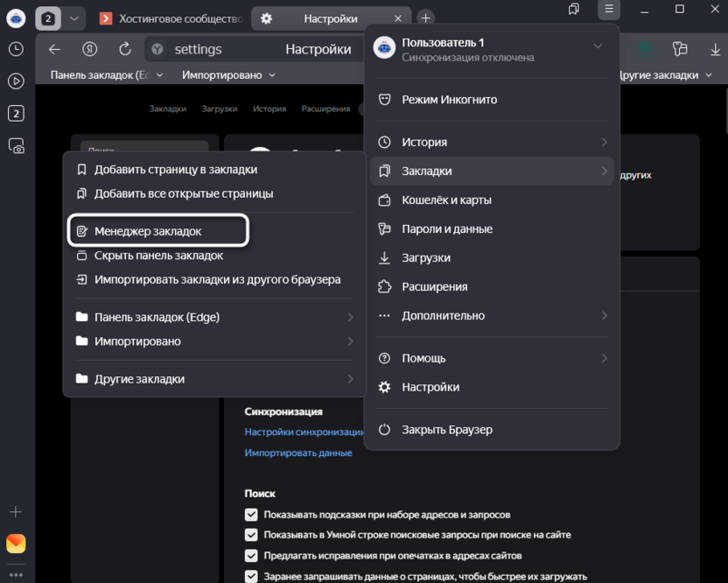Click the Импортировать данные link

pyautogui.click(x=298, y=453)
